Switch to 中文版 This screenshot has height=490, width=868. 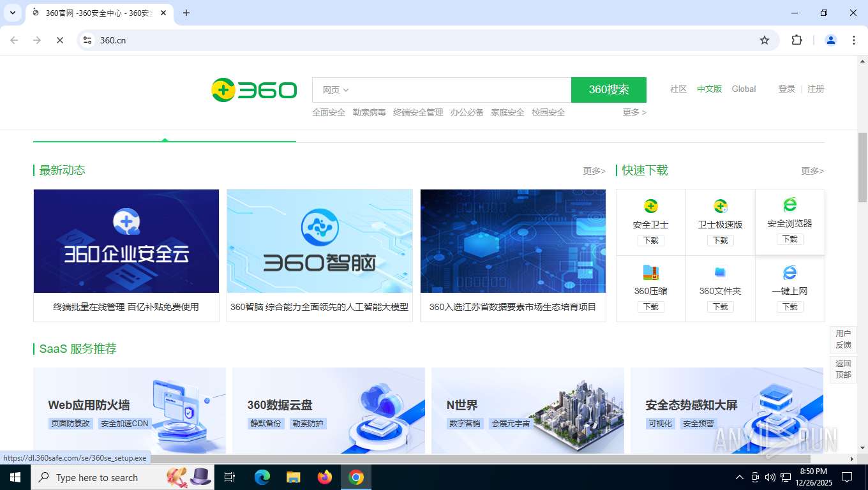(709, 89)
